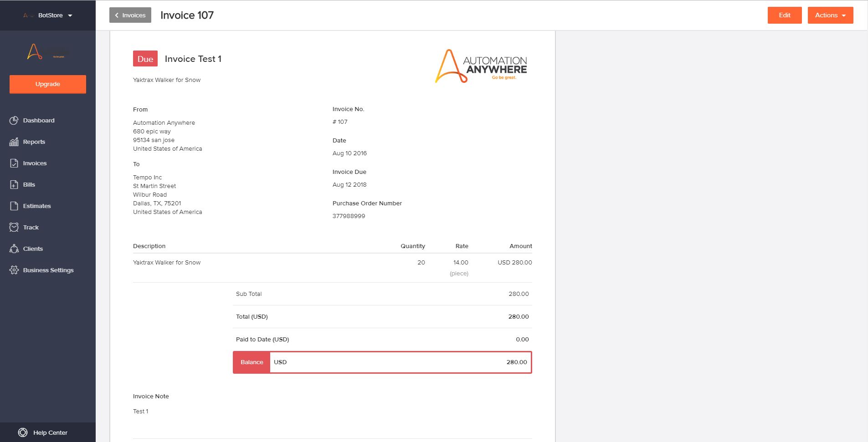Open Business Settings
868x442 pixels.
coord(48,270)
